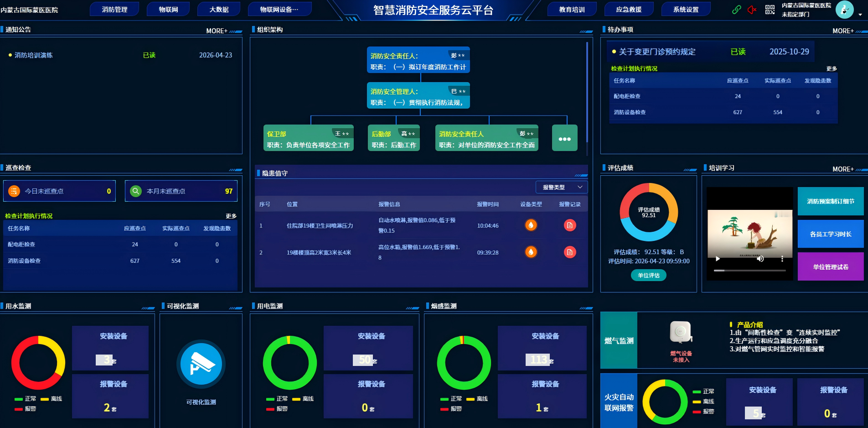Click the 燃气设备 device thumbnail

pos(681,332)
